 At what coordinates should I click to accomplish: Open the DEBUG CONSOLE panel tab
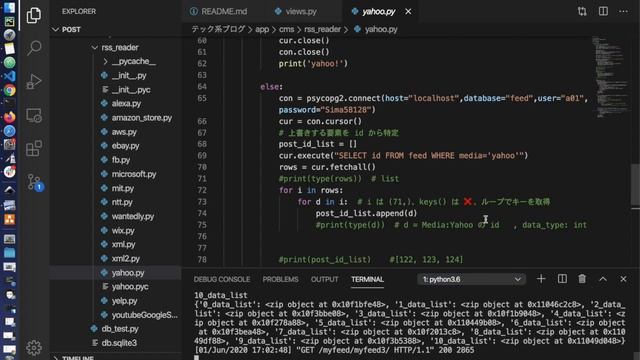[222, 280]
